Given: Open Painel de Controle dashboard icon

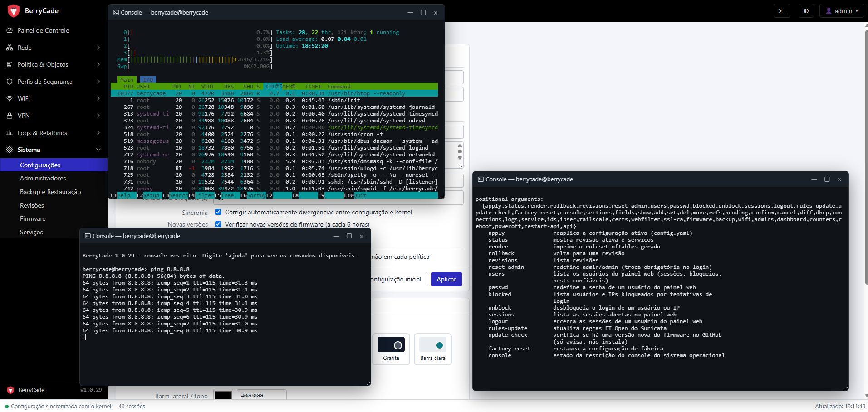Looking at the screenshot, I should click(10, 30).
